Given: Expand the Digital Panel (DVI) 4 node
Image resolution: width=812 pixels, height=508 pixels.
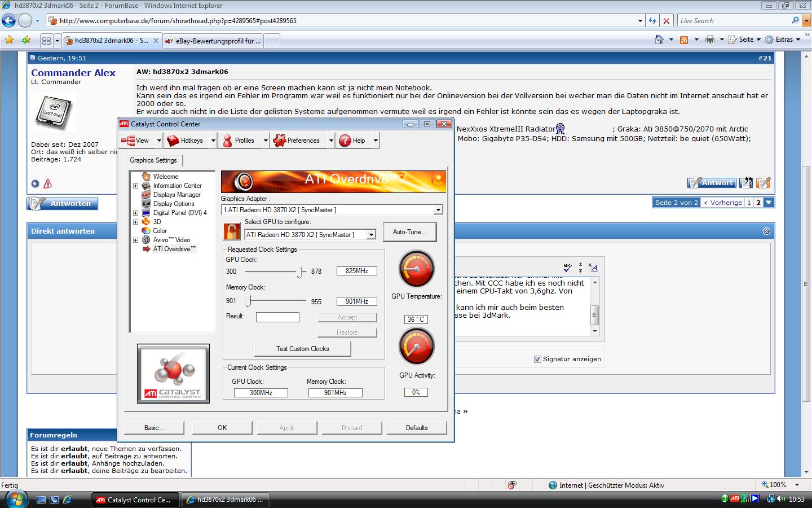Looking at the screenshot, I should tap(135, 213).
